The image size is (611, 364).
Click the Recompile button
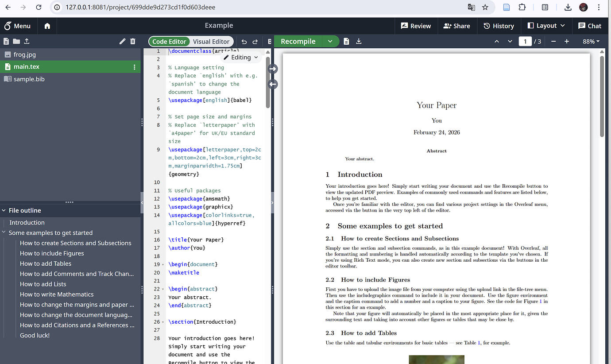pyautogui.click(x=298, y=41)
